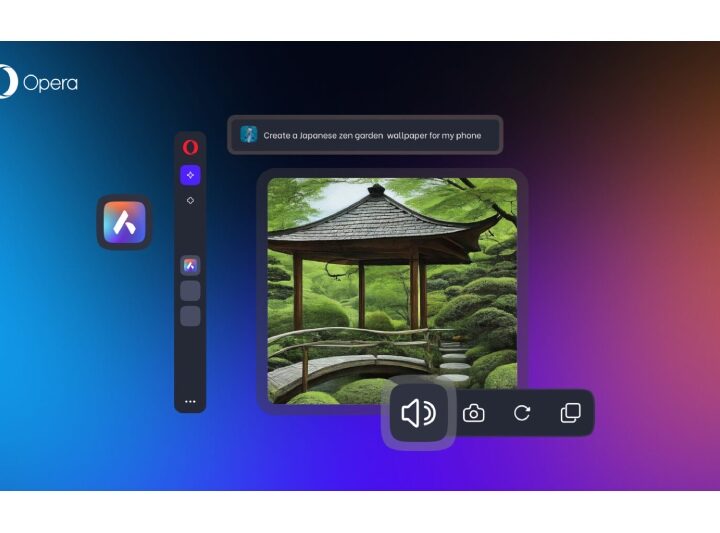720x533 pixels.
Task: Click the user avatar in the prompt bar
Action: point(248,135)
